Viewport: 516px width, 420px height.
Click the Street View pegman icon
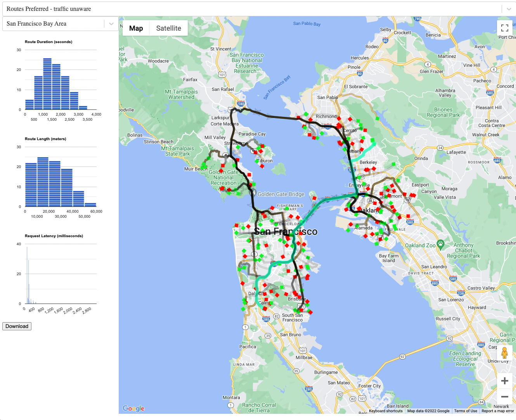504,353
